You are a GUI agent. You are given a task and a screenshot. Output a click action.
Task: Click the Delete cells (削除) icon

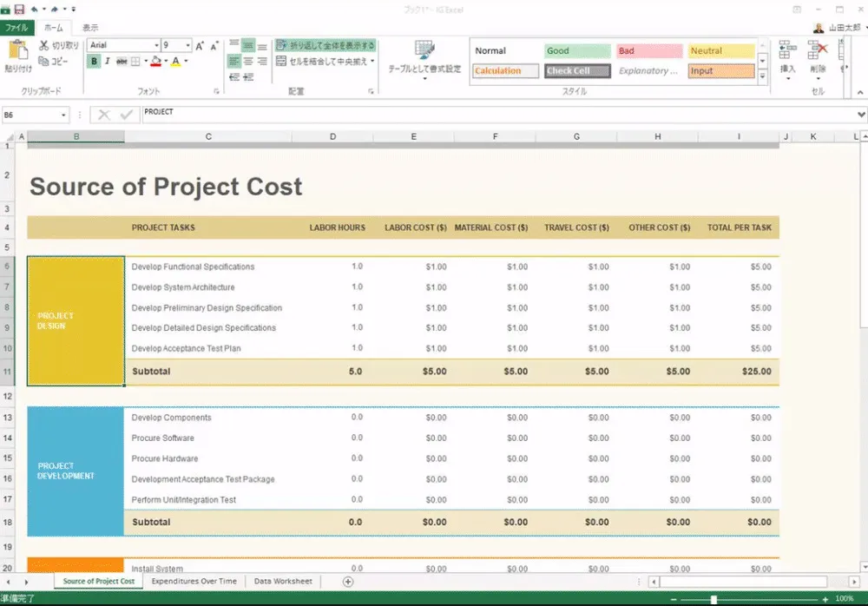pos(818,51)
